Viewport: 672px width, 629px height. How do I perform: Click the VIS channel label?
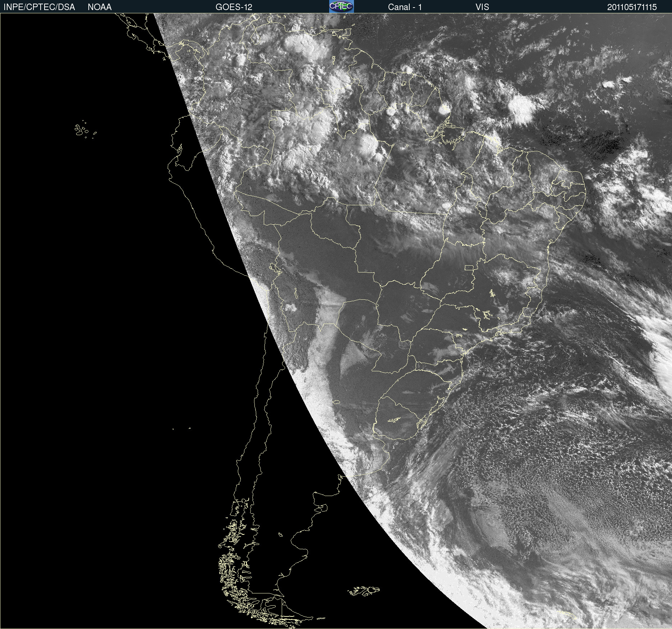(x=482, y=7)
